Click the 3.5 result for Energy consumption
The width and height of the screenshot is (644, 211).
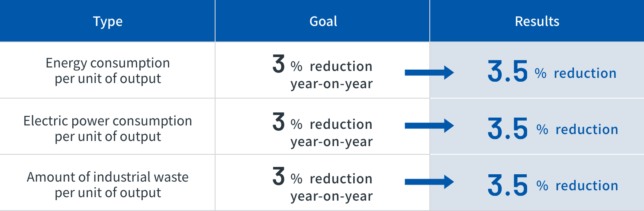pos(507,72)
